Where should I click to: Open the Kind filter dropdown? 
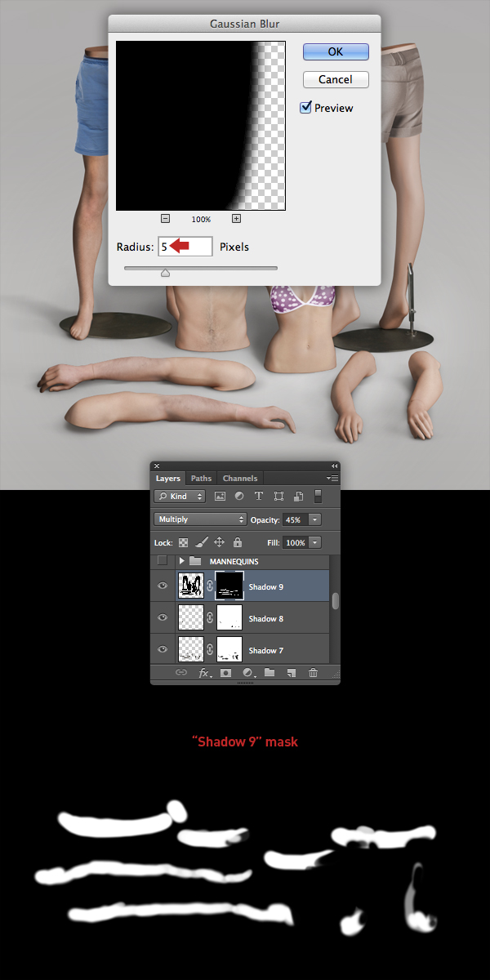click(180, 497)
